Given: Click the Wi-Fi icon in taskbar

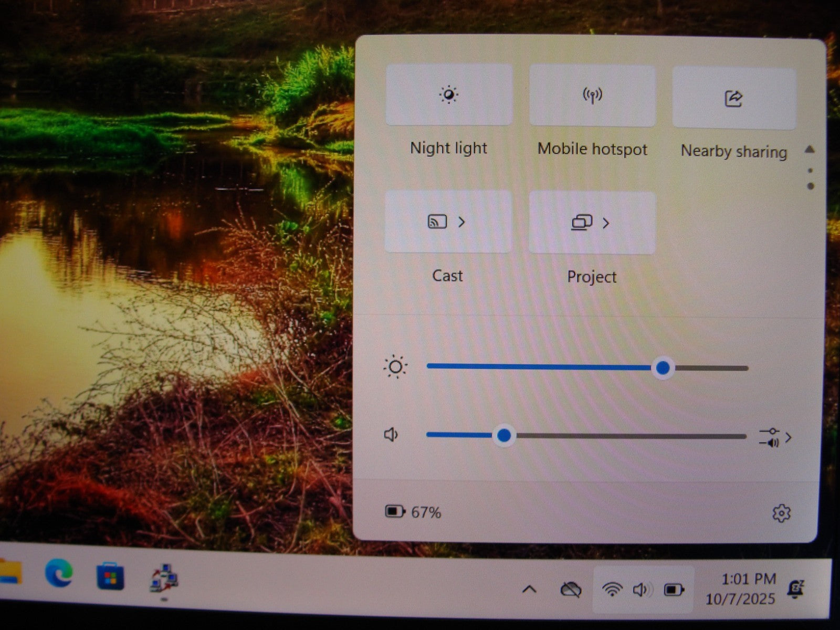Looking at the screenshot, I should 612,590.
